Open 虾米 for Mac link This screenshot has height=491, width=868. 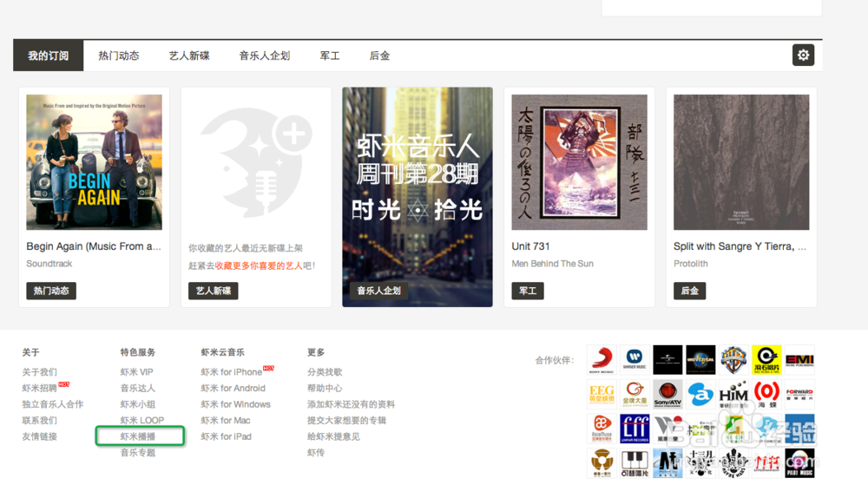[226, 420]
